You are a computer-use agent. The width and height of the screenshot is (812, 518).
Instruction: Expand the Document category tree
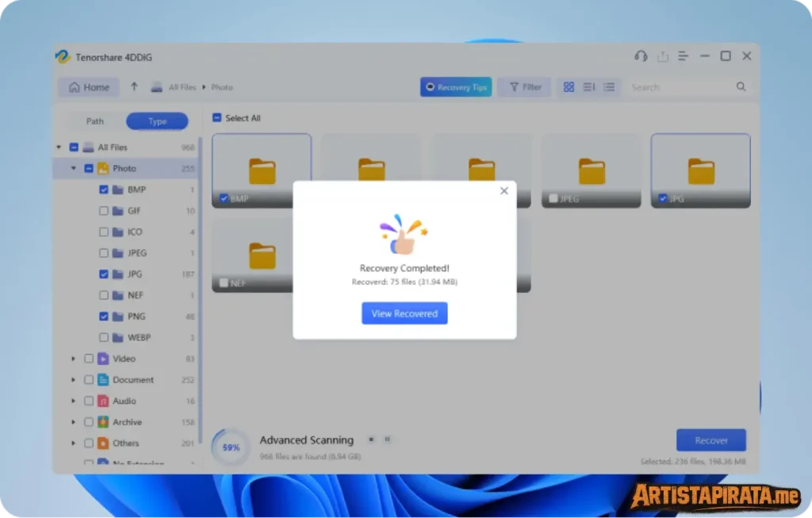point(74,380)
